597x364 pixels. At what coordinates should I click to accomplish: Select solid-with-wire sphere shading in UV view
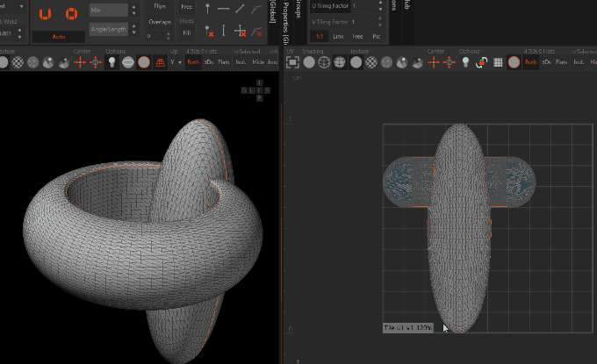(x=340, y=62)
